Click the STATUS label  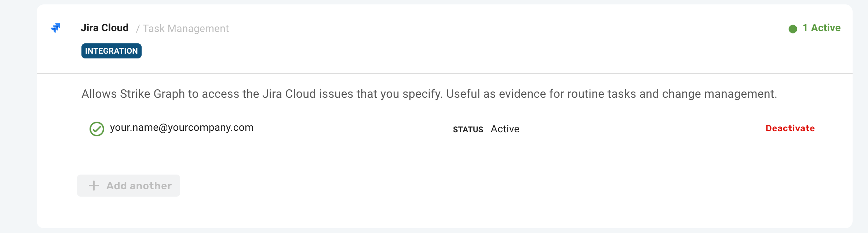click(x=468, y=129)
